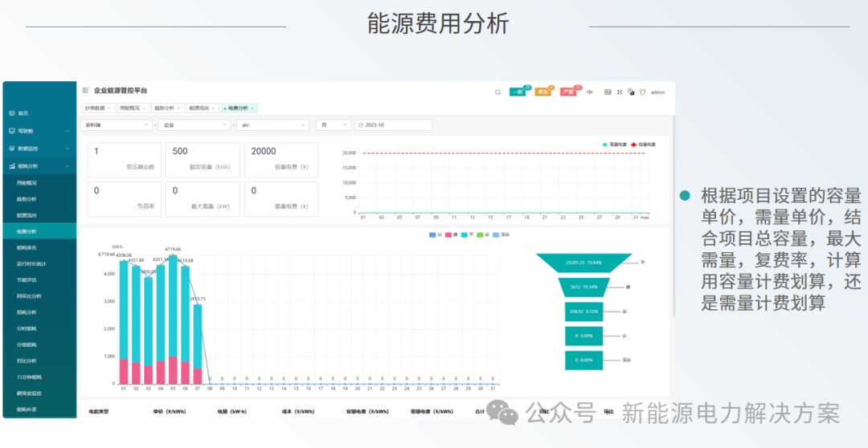Viewport: 868px width, 448px height.
Task: Click the 严重 alarm button
Action: coord(568,92)
